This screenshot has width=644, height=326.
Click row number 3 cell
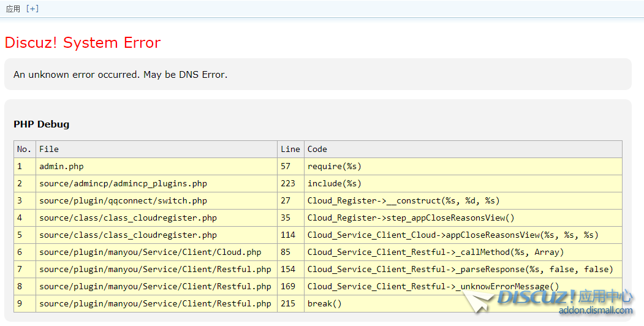[25, 201]
